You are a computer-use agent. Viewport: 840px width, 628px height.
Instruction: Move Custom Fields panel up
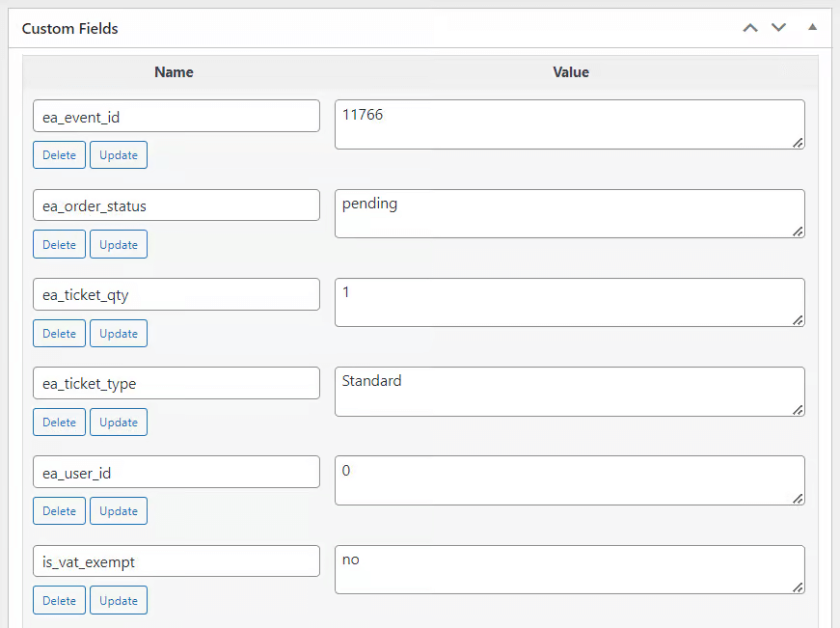click(x=750, y=28)
